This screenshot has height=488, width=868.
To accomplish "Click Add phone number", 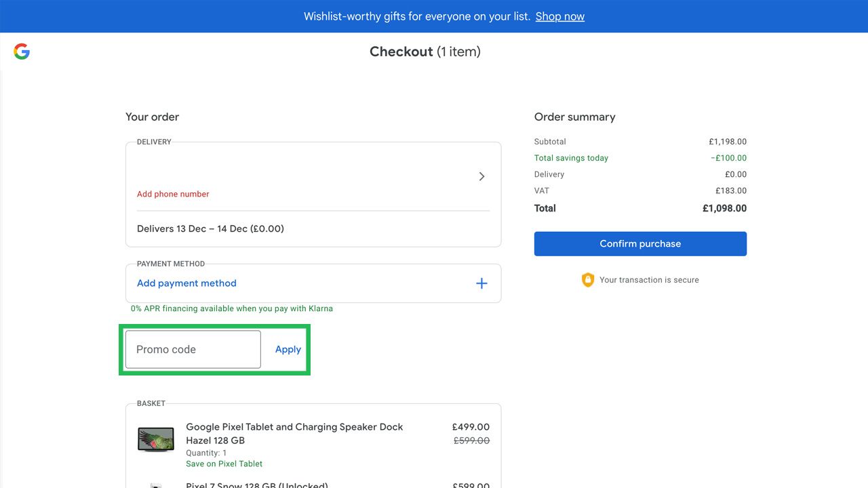I will [172, 194].
